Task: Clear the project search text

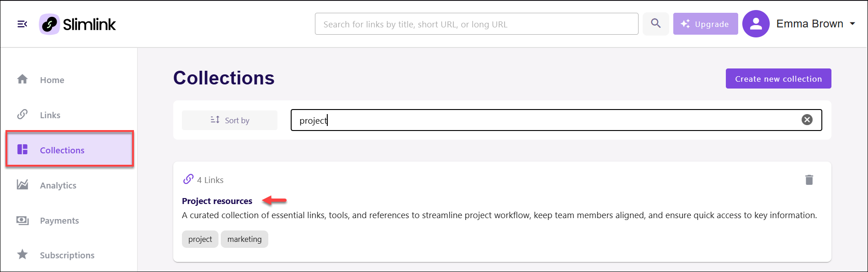Action: point(807,120)
